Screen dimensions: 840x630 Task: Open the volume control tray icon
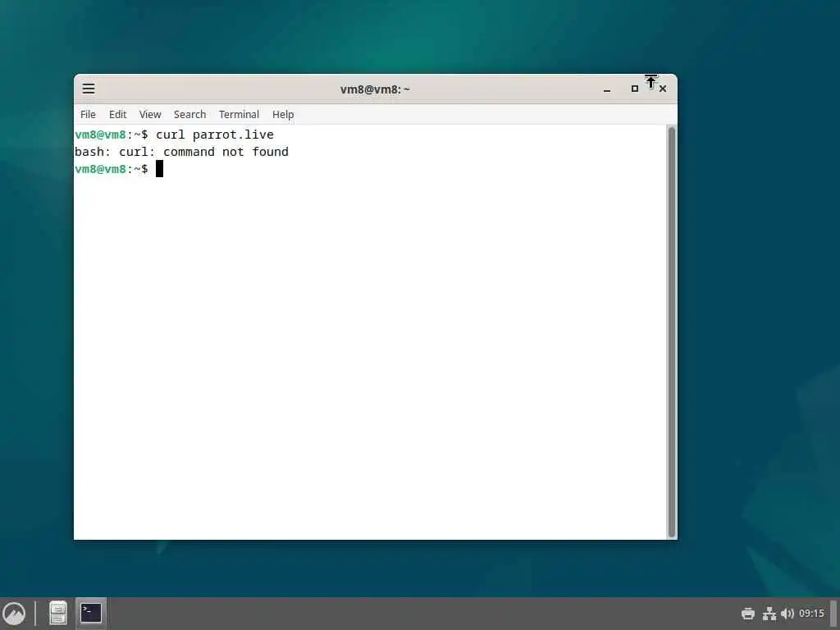point(787,614)
